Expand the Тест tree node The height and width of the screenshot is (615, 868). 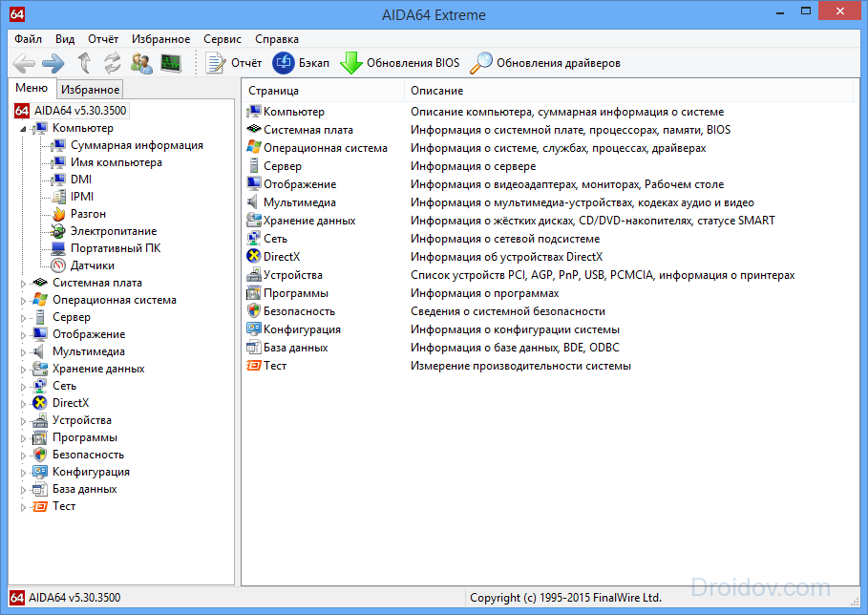(x=23, y=506)
